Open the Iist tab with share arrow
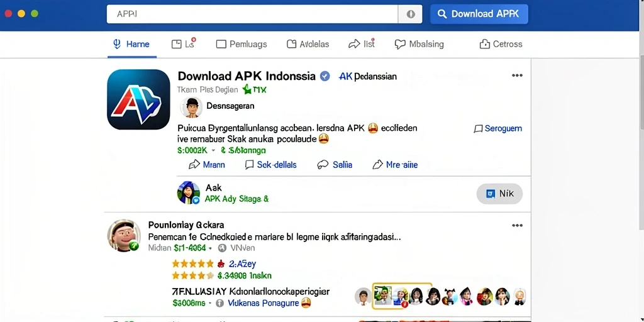This screenshot has height=322, width=644. coord(362,44)
